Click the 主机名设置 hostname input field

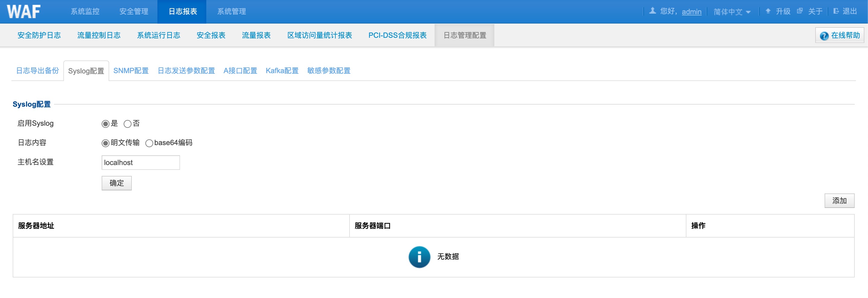pos(141,162)
